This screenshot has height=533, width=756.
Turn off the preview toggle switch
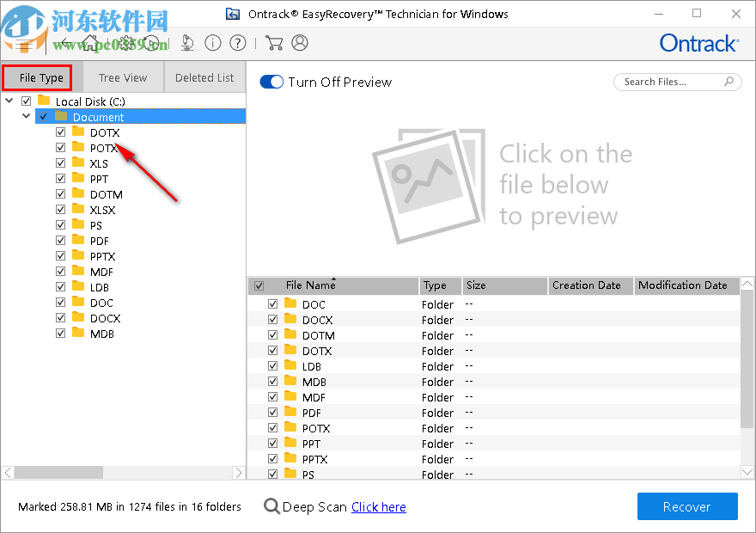point(271,83)
